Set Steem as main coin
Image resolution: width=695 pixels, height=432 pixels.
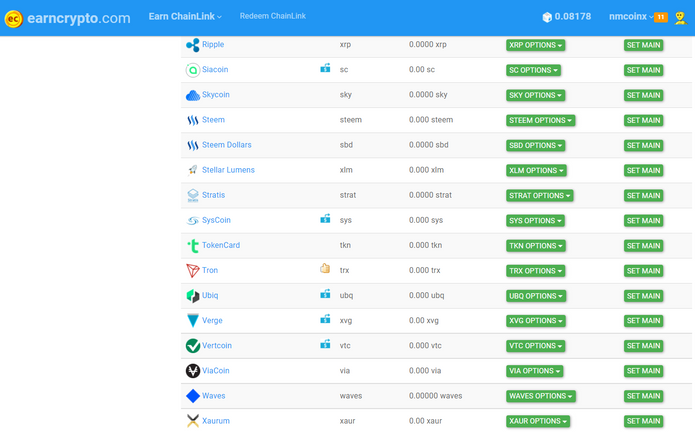click(643, 121)
